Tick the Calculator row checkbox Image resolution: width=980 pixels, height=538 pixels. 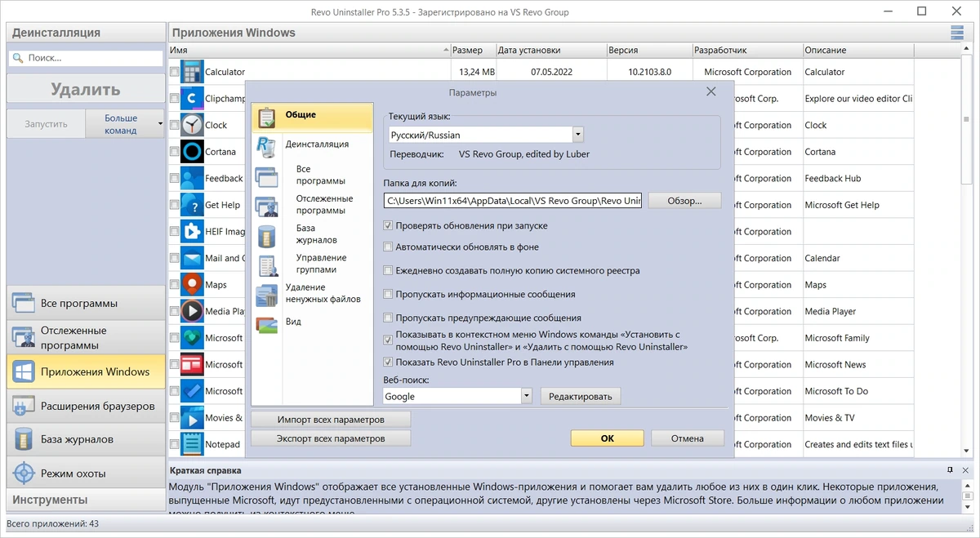(x=175, y=72)
